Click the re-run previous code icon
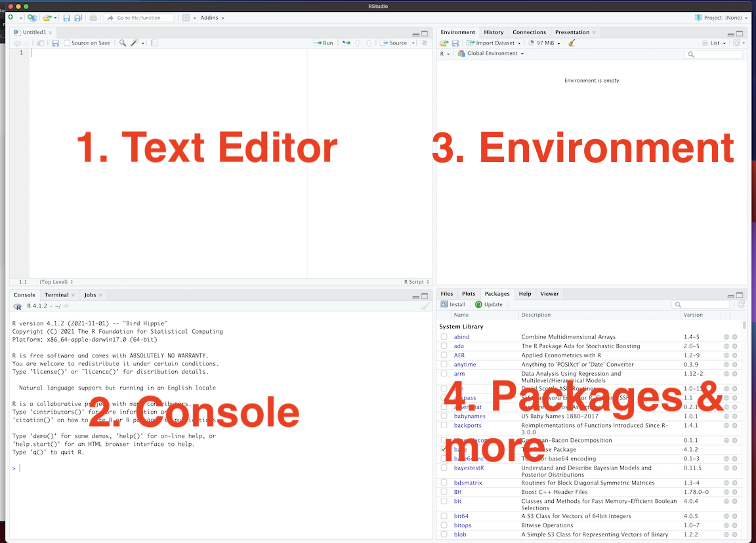The width and height of the screenshot is (756, 543). tap(346, 43)
